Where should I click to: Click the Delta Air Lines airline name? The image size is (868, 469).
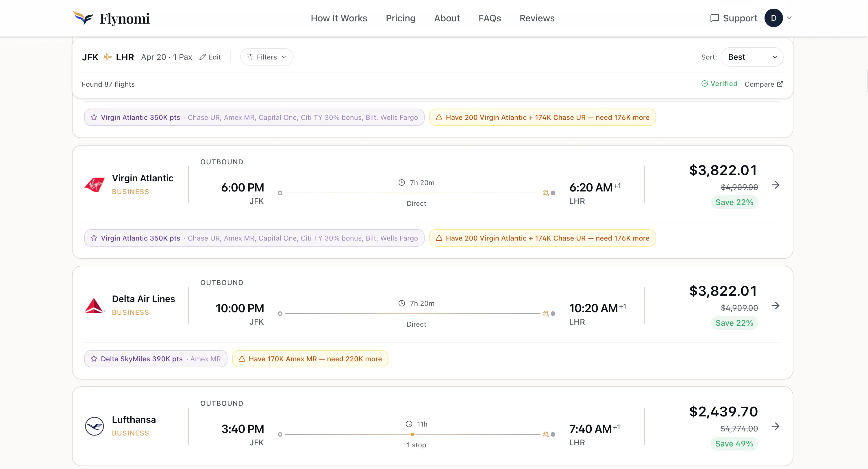tap(144, 299)
